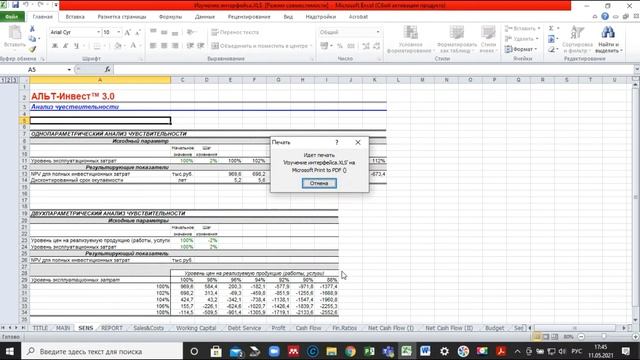640x360 pixels.
Task: Open the Формат cells dropdown
Action: coord(520,49)
